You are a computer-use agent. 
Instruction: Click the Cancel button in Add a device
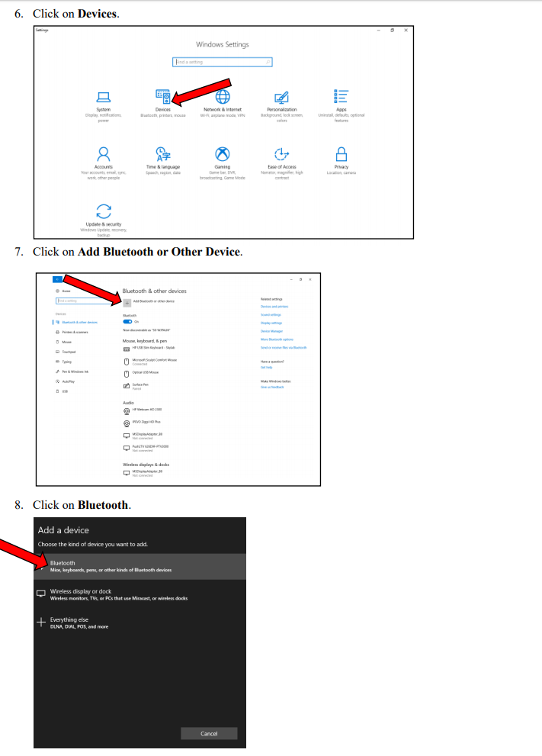pyautogui.click(x=209, y=733)
